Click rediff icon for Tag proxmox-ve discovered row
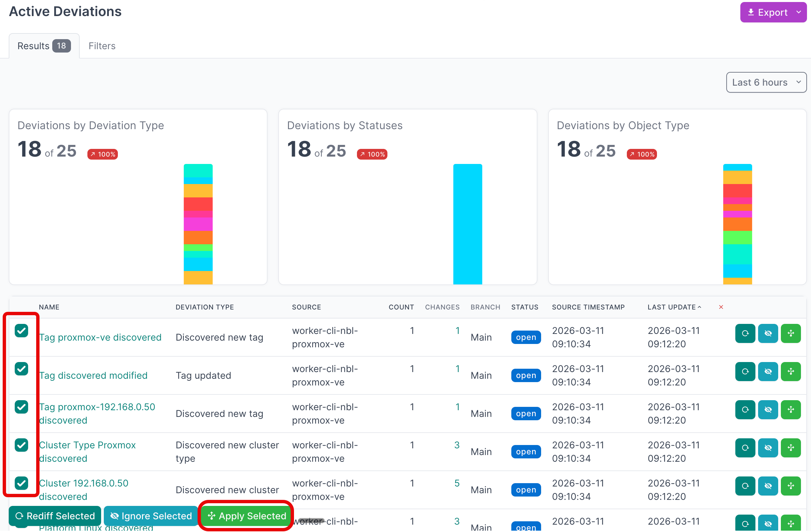811x532 pixels. (x=745, y=333)
